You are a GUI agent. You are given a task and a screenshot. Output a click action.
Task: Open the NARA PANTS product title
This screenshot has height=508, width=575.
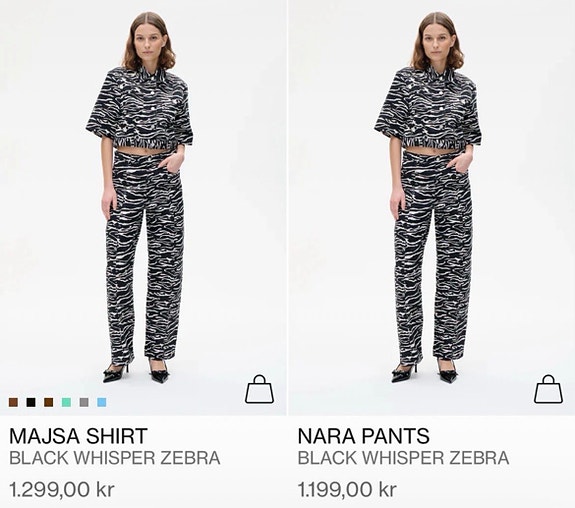(363, 436)
